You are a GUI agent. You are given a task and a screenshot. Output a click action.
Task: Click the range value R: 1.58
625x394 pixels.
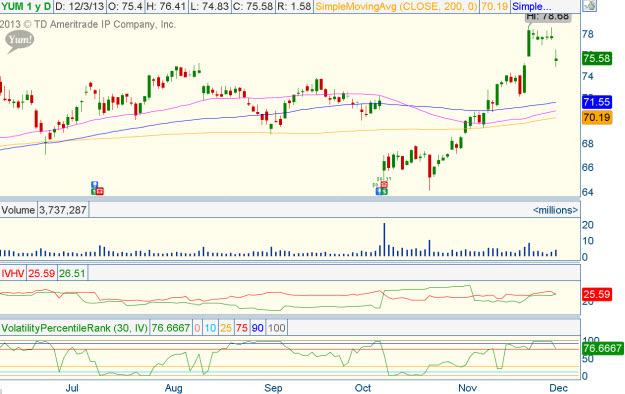click(294, 6)
